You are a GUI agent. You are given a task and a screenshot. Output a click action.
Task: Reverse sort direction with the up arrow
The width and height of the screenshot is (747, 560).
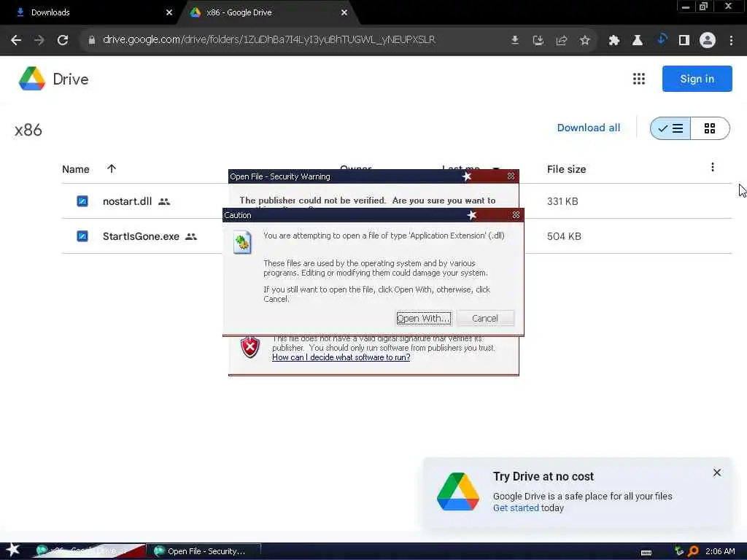tap(112, 168)
